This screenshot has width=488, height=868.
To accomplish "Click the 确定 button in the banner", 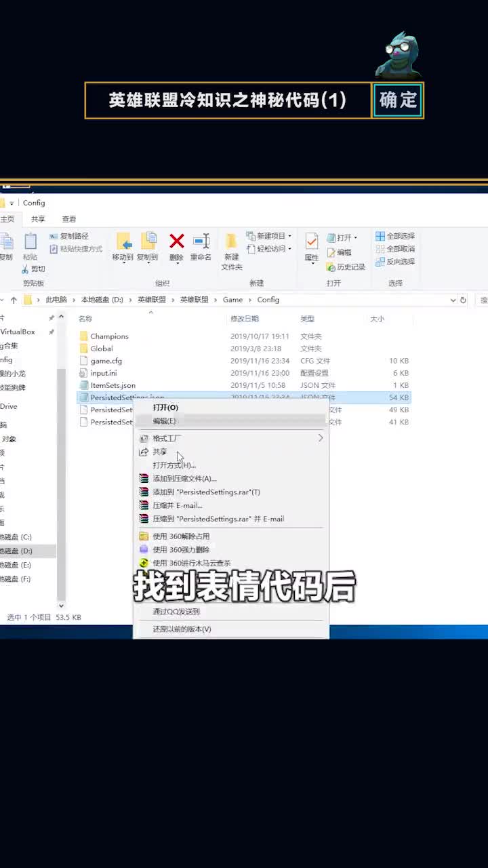I will pos(399,100).
